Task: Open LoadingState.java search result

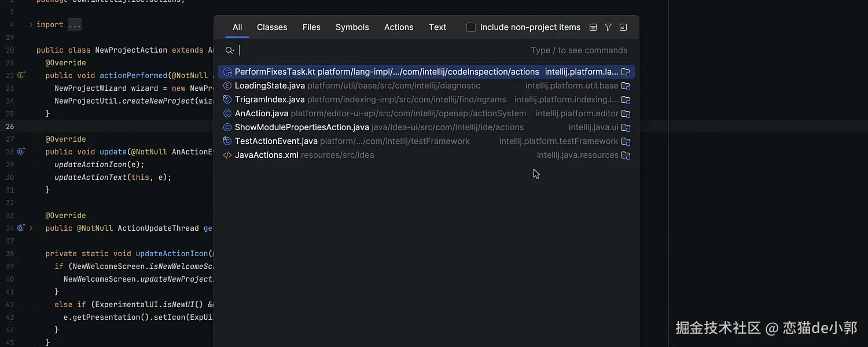Action: pyautogui.click(x=270, y=86)
